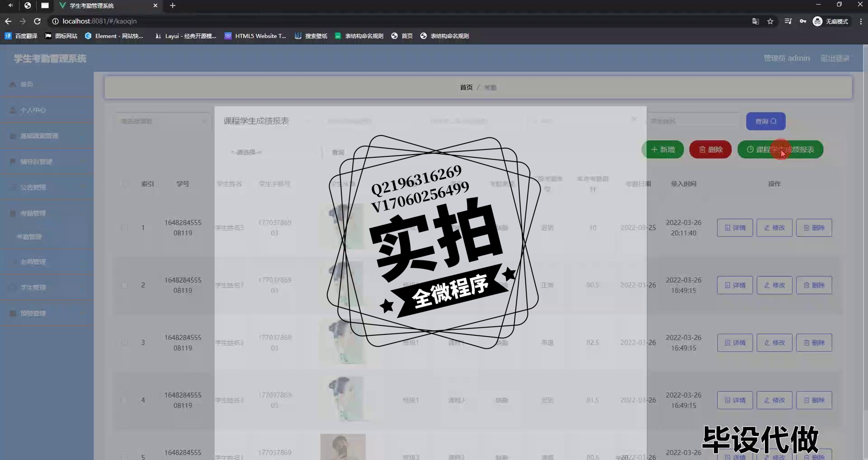This screenshot has height=460, width=868.
Task: Go back using the browser back arrow
Action: 8,21
